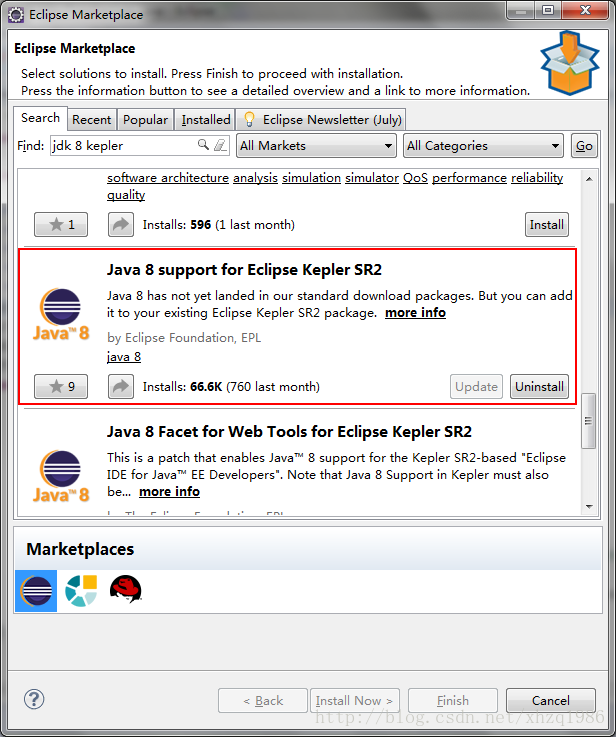This screenshot has height=737, width=616.
Task: Click the Java 8 Facet logo image
Action: [61, 476]
